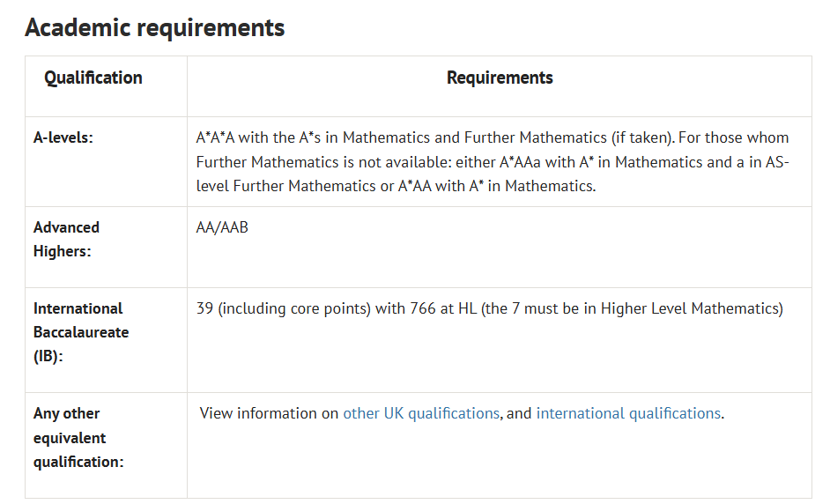830x504 pixels.
Task: Click the 39 (including core points) text
Action: [x=283, y=308]
